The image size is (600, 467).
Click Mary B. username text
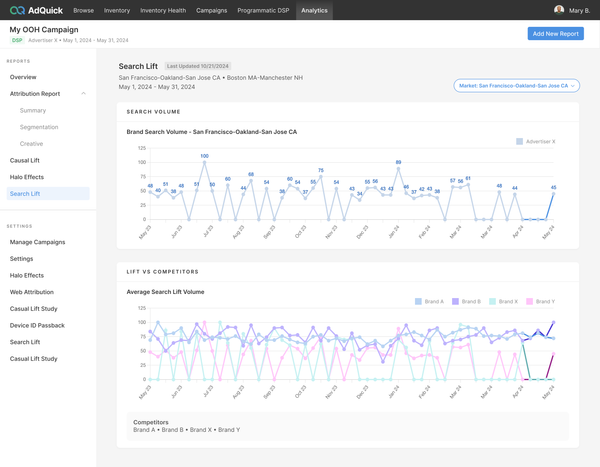pyautogui.click(x=579, y=11)
